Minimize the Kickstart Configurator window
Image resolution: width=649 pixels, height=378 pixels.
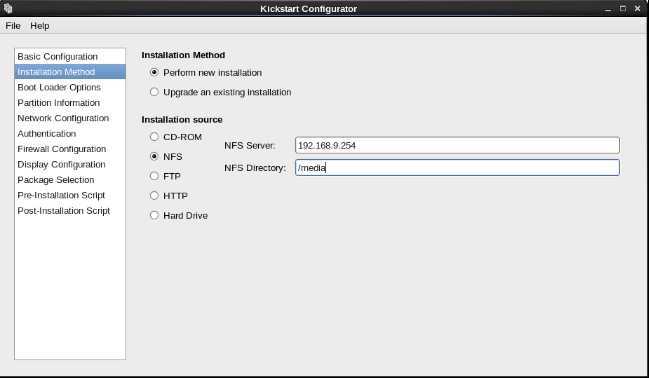pos(608,9)
